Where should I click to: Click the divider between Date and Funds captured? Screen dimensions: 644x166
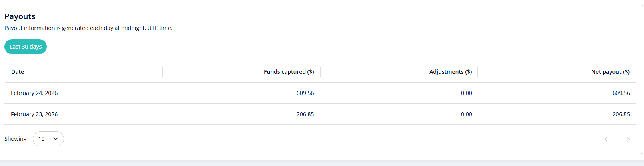162,72
